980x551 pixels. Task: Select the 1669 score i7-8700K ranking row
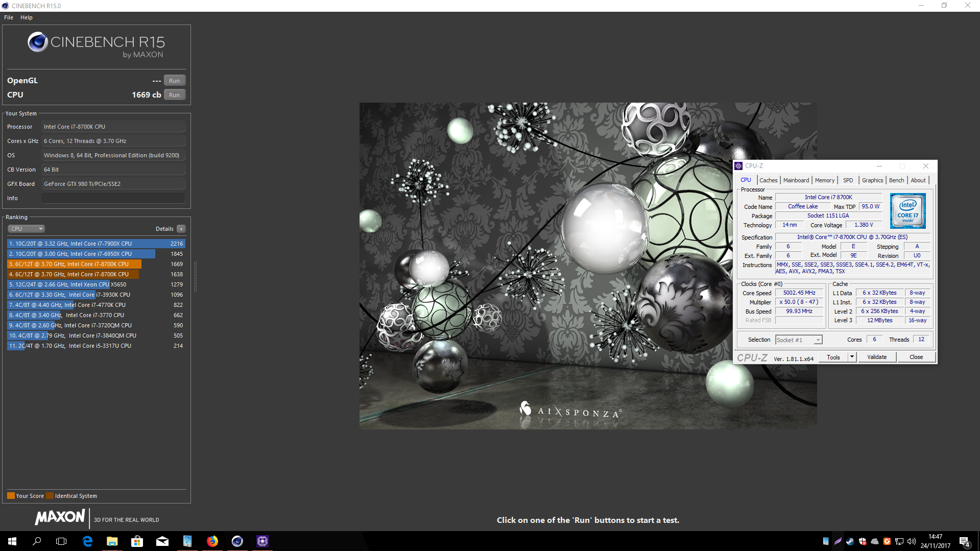[x=96, y=264]
